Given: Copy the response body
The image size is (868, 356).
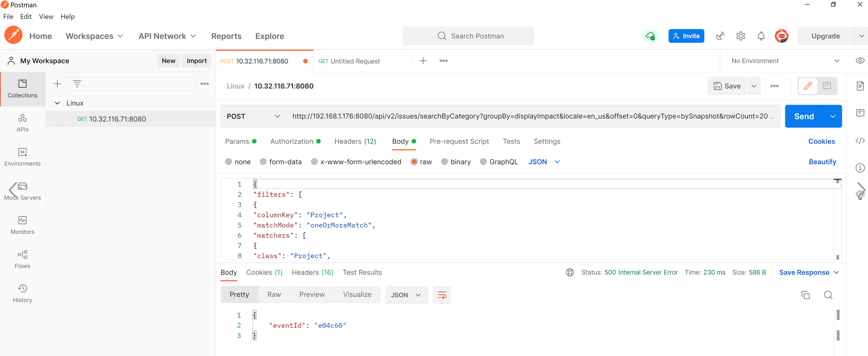Looking at the screenshot, I should [806, 295].
